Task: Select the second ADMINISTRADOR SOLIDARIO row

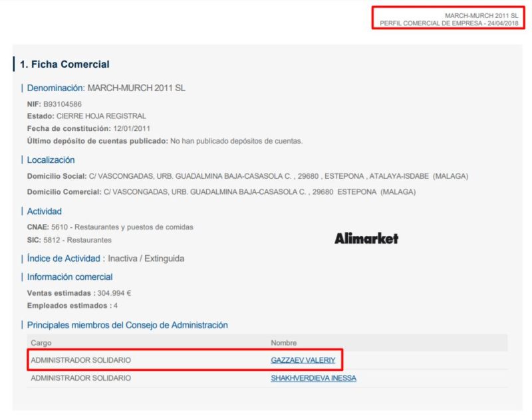Action: pos(81,378)
